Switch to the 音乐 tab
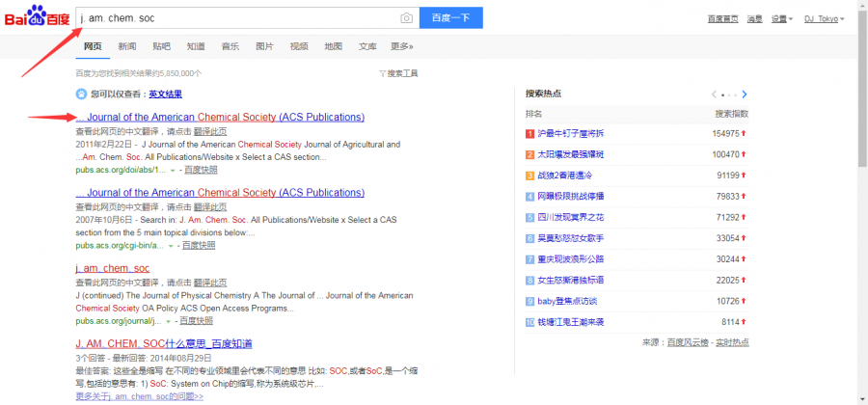The height and width of the screenshot is (405, 868). [231, 46]
